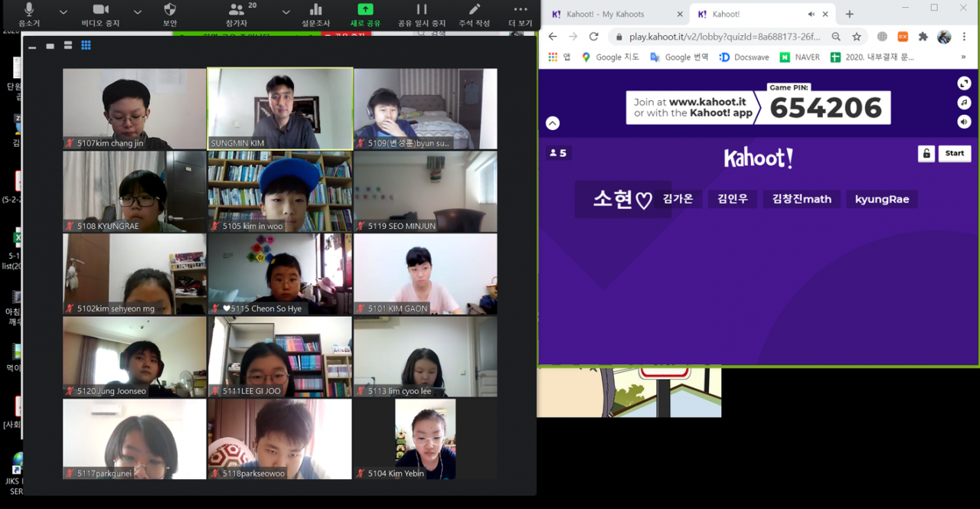Image resolution: width=980 pixels, height=509 pixels.
Task: Toggle Kahoot volume speaker button
Action: click(965, 122)
